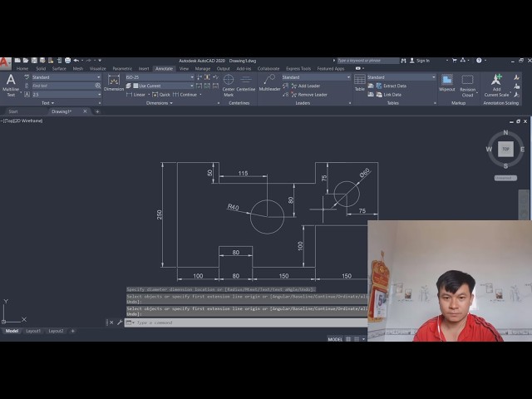This screenshot has width=532, height=399.
Task: Click the search keyword or phrase field
Action: (368, 61)
